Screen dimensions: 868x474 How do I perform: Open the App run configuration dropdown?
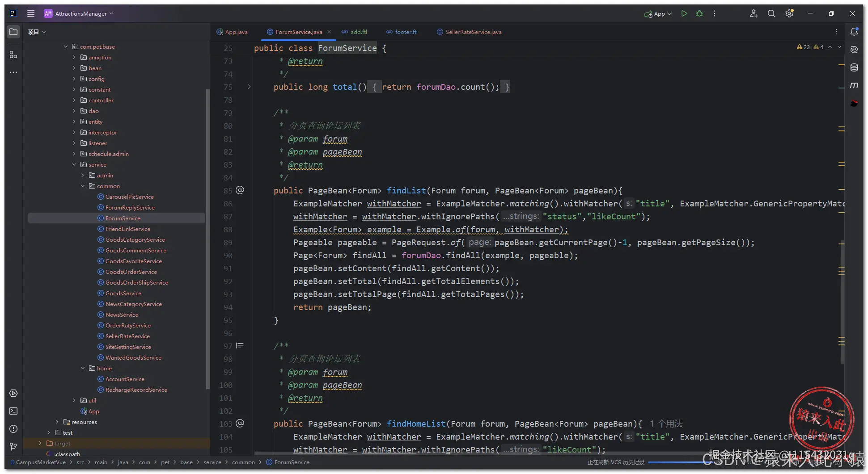pos(658,14)
